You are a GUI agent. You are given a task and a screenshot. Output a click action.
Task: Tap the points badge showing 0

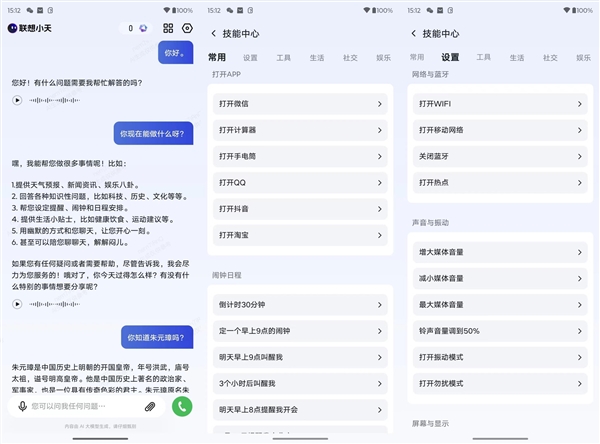pyautogui.click(x=135, y=29)
